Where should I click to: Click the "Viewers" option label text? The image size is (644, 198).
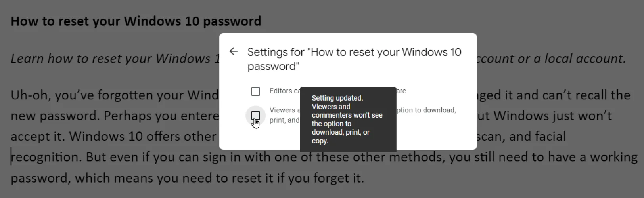tap(282, 110)
